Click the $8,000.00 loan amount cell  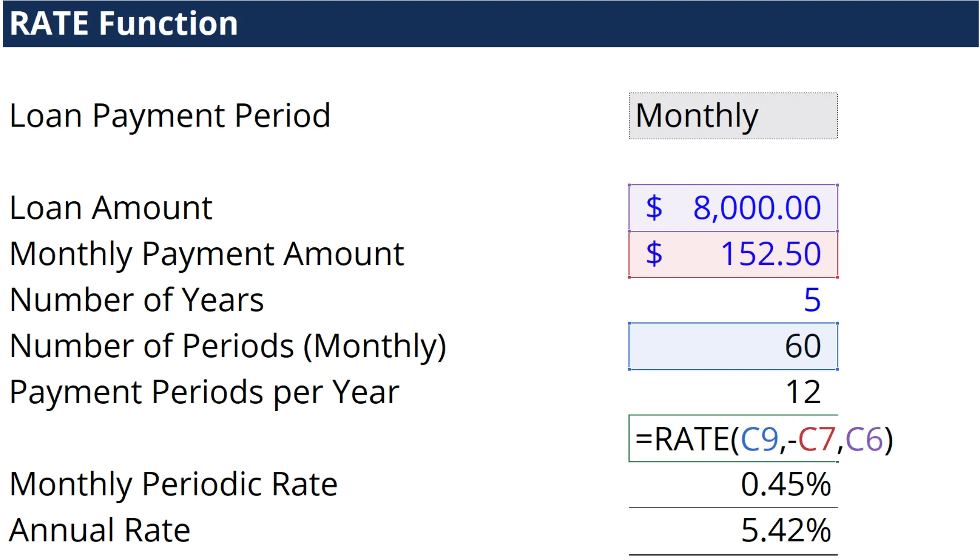[733, 208]
